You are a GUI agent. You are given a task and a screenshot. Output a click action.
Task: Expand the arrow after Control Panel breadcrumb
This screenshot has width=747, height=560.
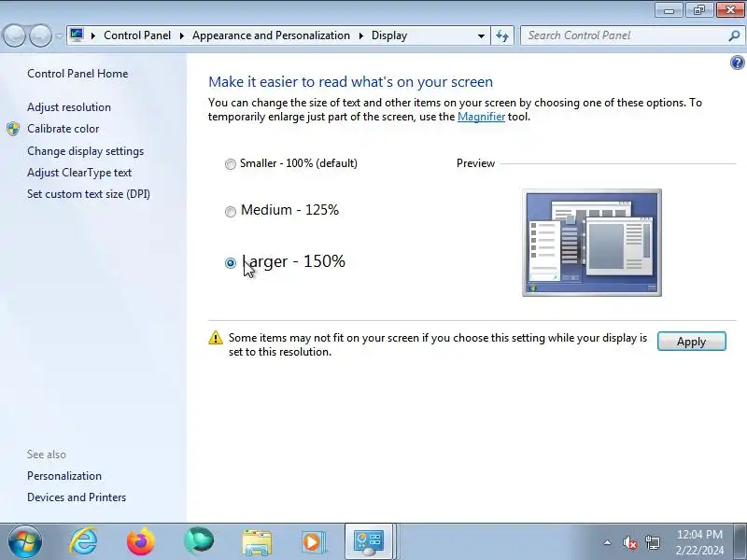coord(181,35)
